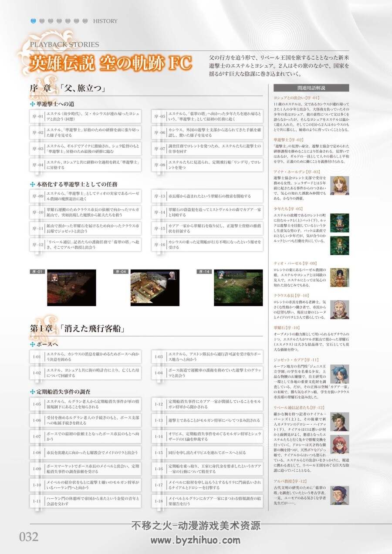
Task: Select story entry 1-10
Action: coord(85,485)
